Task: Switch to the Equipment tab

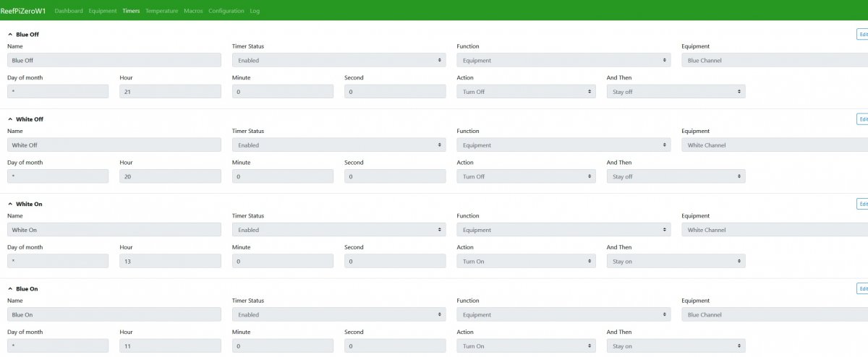Action: (103, 12)
